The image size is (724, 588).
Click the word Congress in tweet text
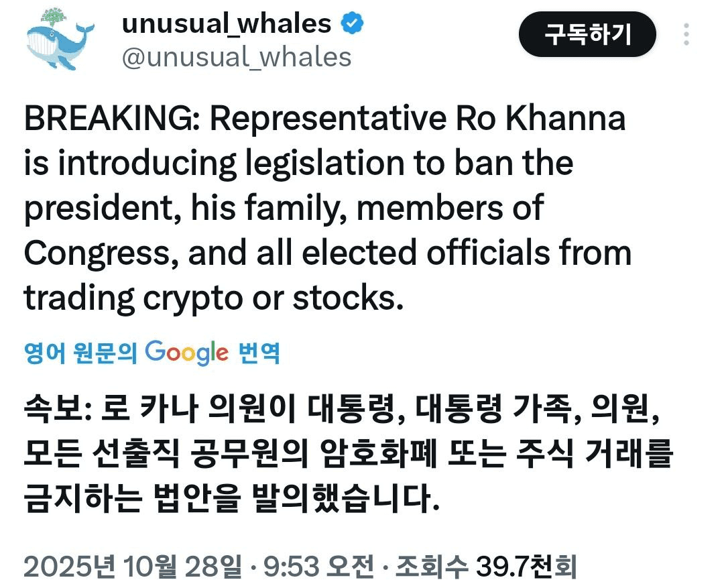coord(99,253)
